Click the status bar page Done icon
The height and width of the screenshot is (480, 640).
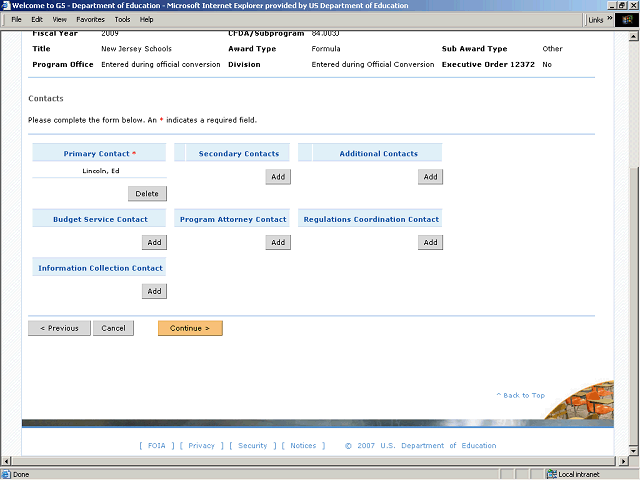(6, 474)
